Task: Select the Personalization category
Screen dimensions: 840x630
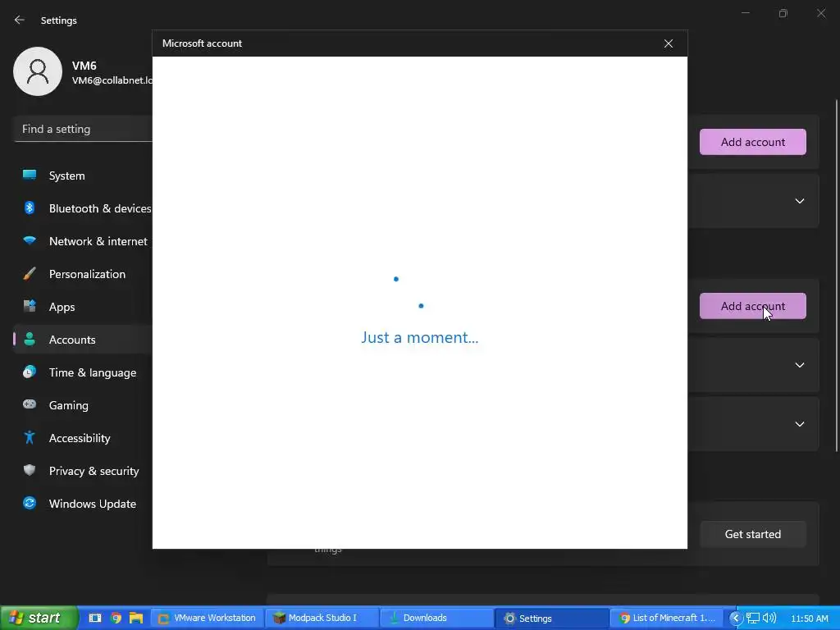Action: point(83,274)
